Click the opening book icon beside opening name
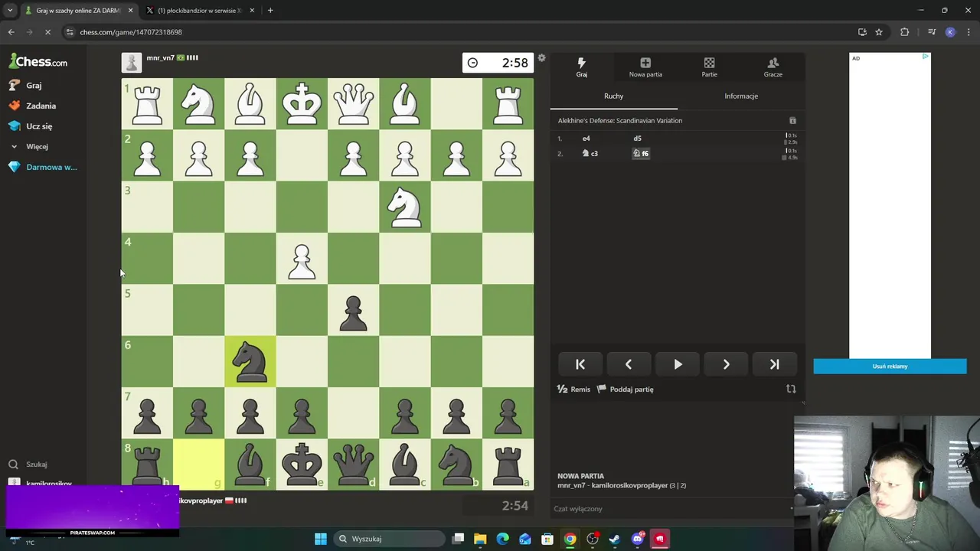The width and height of the screenshot is (980, 551). 792,120
